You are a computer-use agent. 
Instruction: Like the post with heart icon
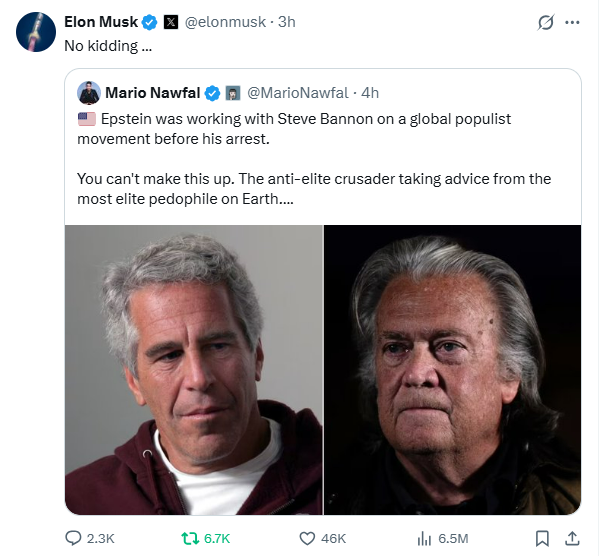(x=309, y=538)
